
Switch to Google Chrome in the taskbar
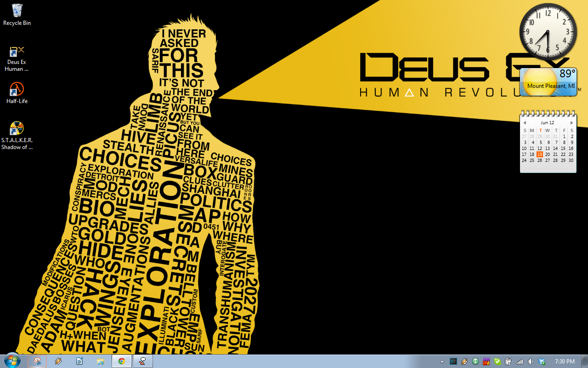coord(122,361)
